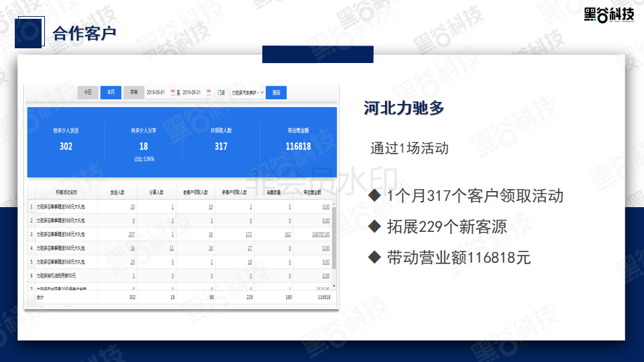Click the 有多少人分享 18 stat card

144,143
